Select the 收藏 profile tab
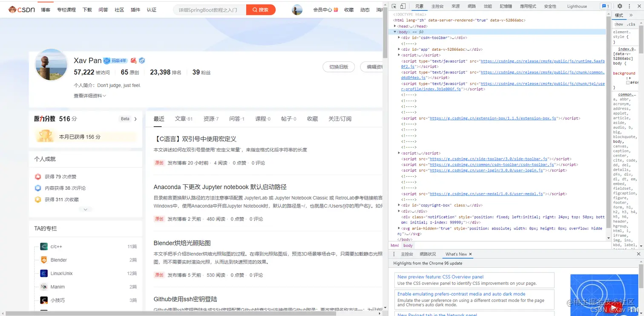644x316 pixels. coord(312,119)
